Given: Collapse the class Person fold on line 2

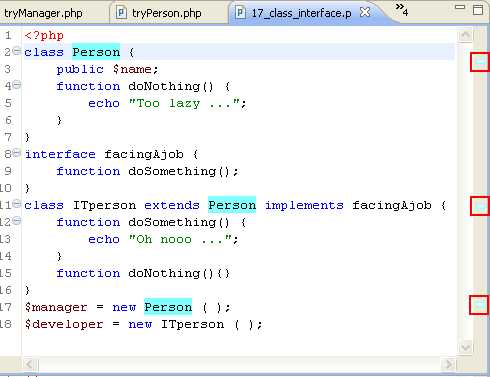Looking at the screenshot, I should click(16, 51).
